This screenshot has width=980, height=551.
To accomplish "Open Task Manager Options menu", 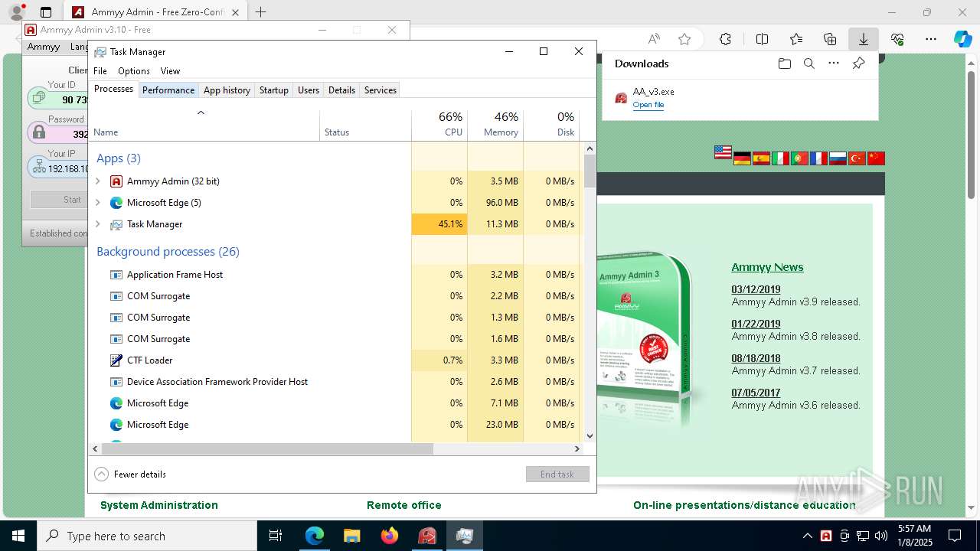I will coord(134,70).
